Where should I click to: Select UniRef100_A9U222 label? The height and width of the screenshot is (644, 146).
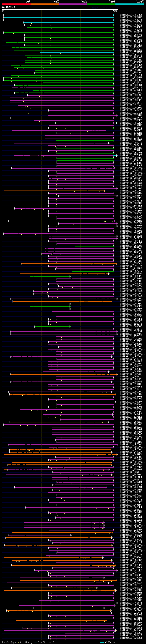(131, 32)
